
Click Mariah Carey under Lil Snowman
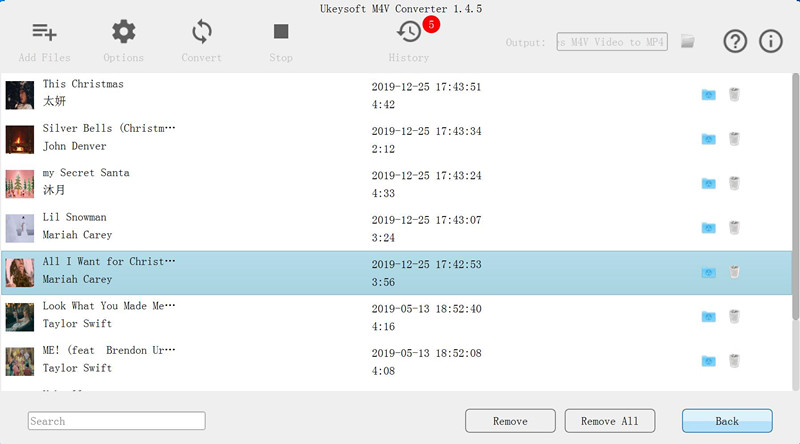coord(77,235)
